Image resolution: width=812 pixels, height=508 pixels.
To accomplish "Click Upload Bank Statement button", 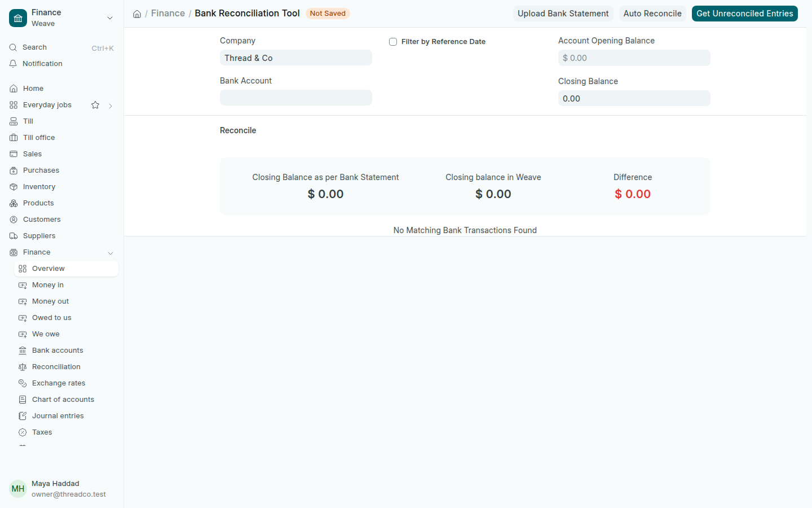I will [x=563, y=14].
